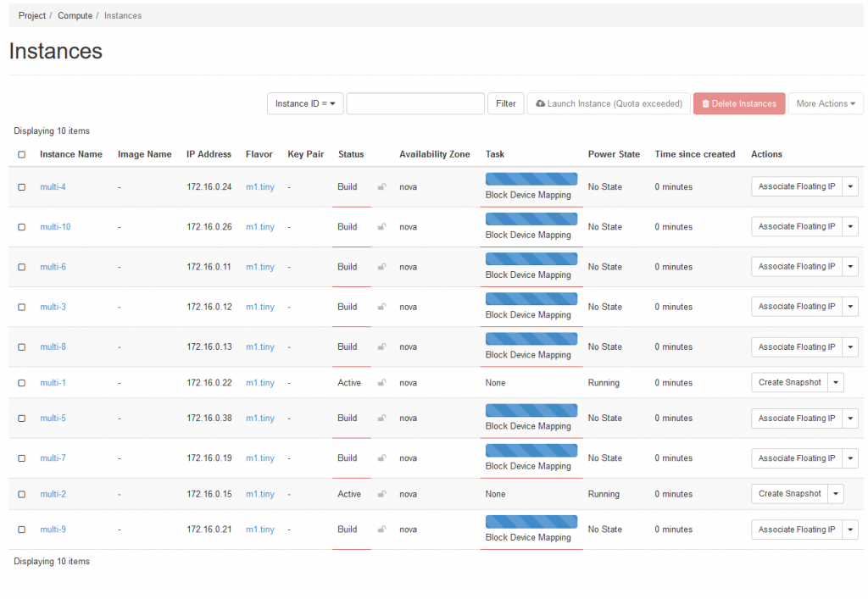Sort by the Task column header

point(495,154)
